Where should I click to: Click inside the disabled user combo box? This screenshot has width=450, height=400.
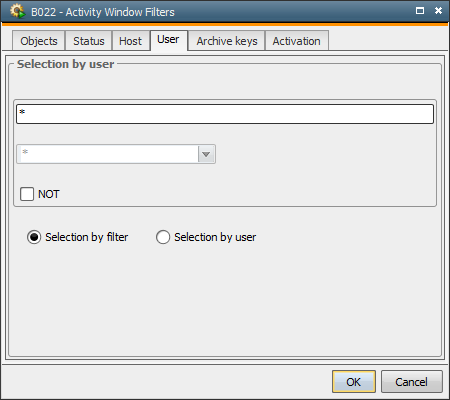click(x=108, y=154)
